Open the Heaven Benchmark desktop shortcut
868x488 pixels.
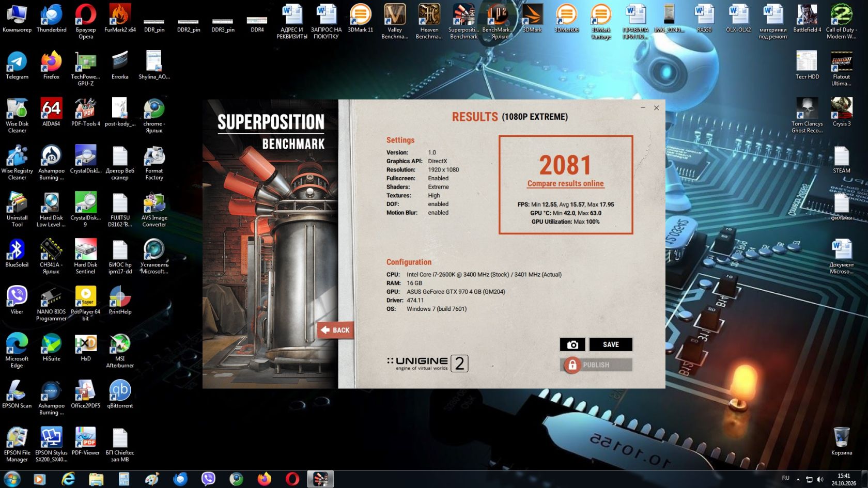pyautogui.click(x=429, y=22)
